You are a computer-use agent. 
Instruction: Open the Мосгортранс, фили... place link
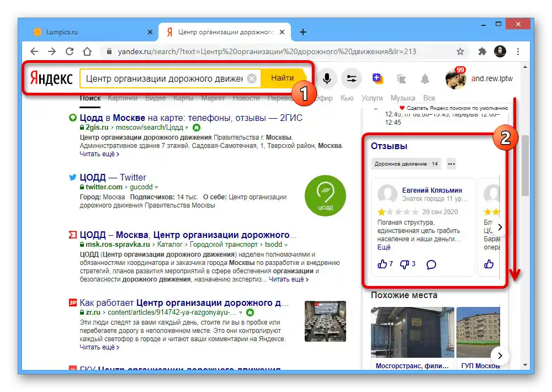[412, 366]
